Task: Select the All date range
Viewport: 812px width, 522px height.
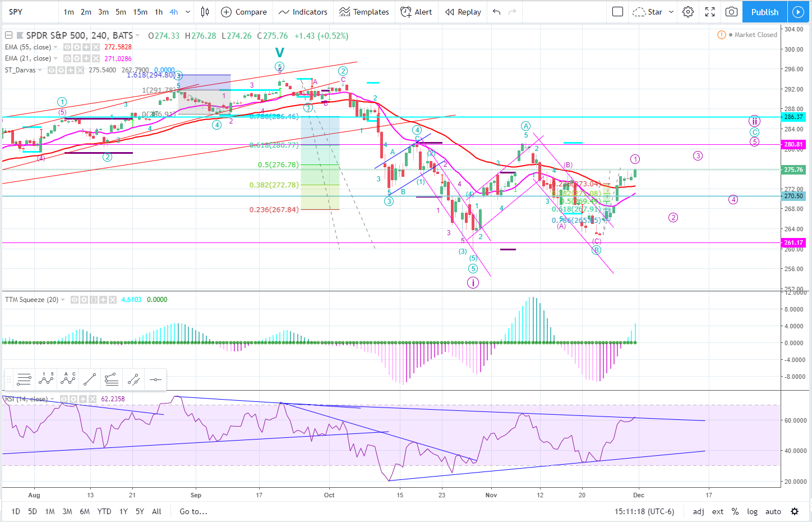Action: click(x=156, y=511)
